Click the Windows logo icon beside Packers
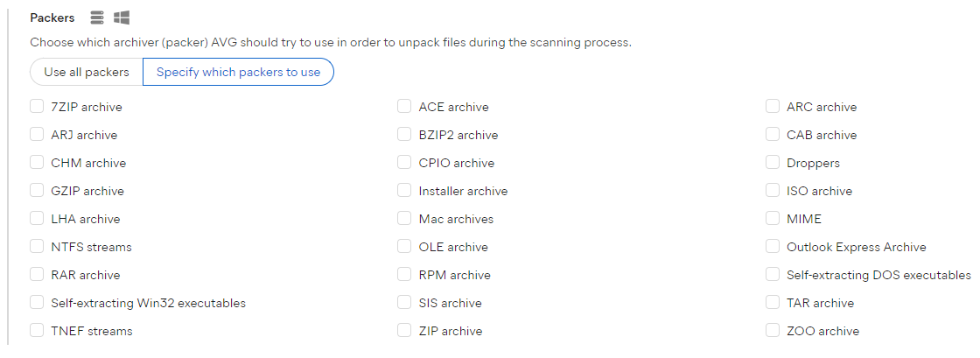 122,18
